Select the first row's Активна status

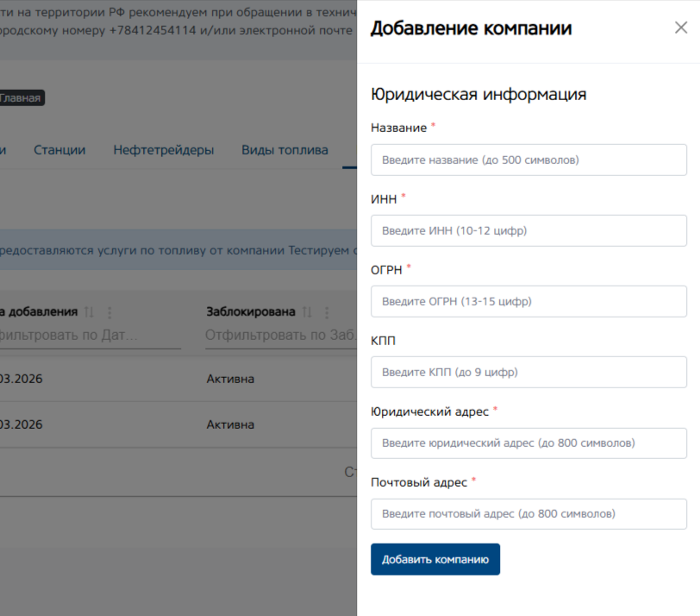[x=230, y=379]
